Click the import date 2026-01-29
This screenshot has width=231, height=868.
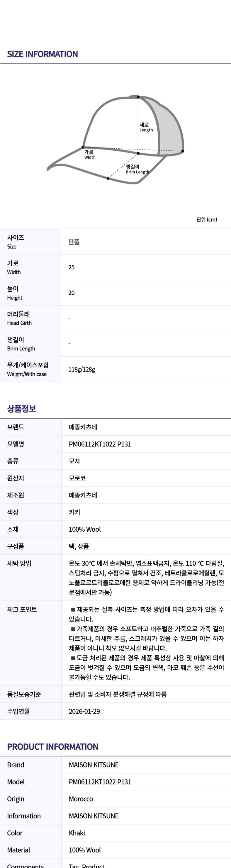point(84,711)
